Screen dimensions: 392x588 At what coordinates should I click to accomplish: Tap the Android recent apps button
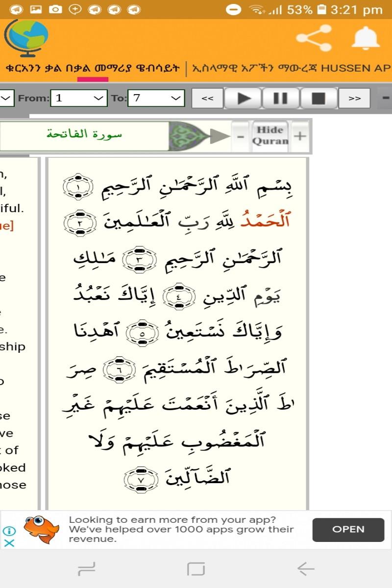pos(87,569)
